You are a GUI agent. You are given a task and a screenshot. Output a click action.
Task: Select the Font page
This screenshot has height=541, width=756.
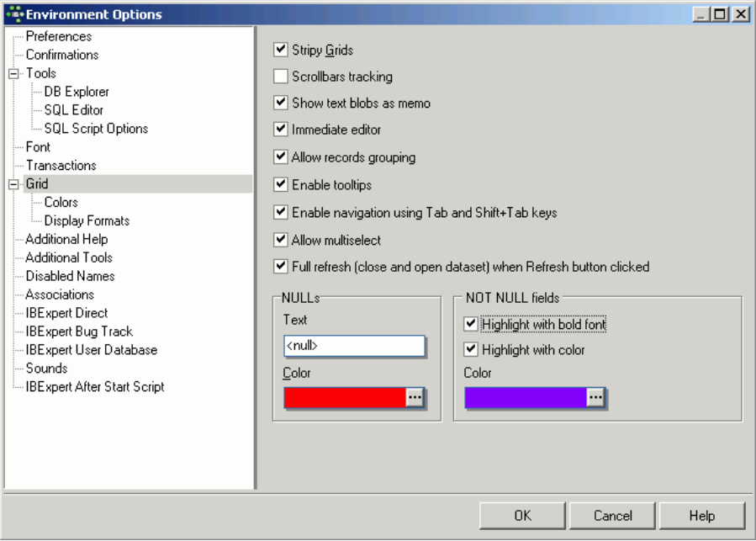tap(38, 146)
